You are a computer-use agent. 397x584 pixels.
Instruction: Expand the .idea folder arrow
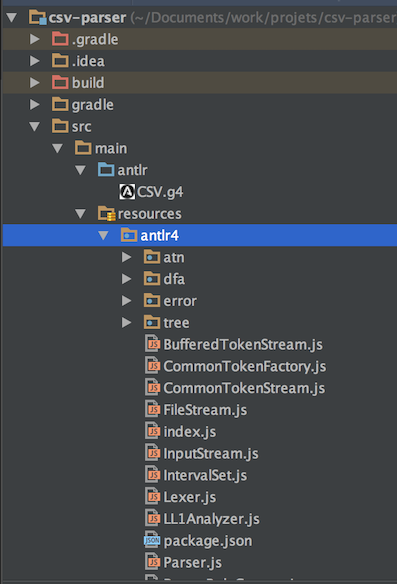tap(35, 61)
